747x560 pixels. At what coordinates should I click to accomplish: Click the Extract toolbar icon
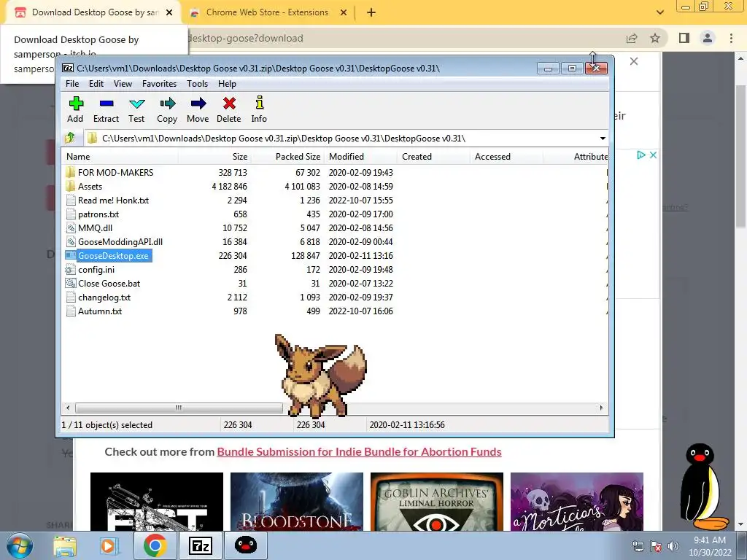107,104
